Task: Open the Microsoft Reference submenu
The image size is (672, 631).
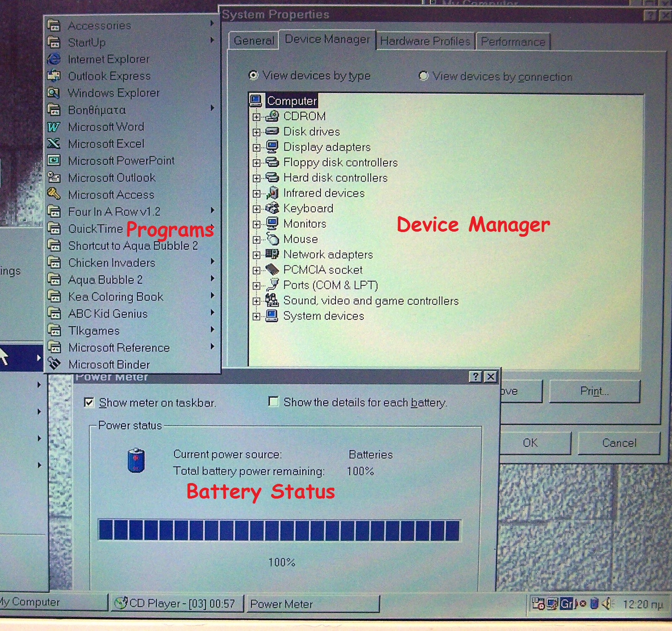Action: point(132,348)
